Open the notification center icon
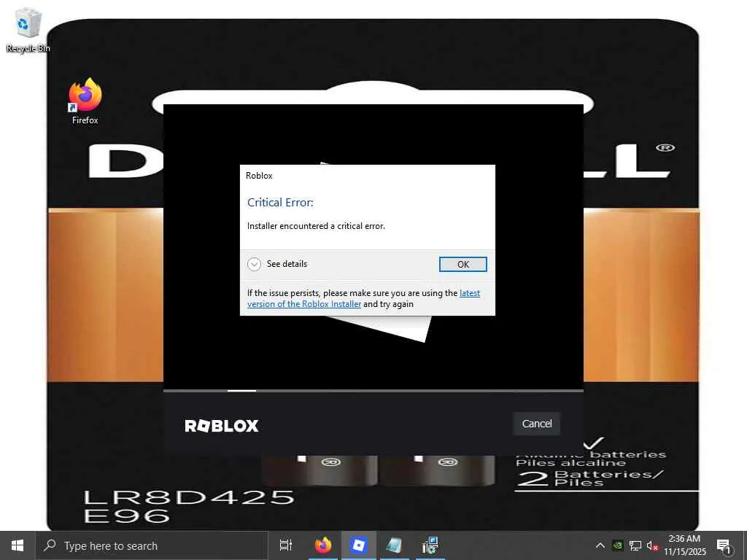This screenshot has width=747, height=560. tap(724, 545)
